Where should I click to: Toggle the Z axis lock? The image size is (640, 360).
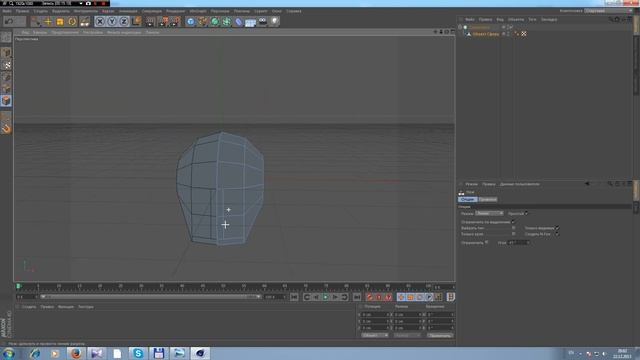[x=124, y=22]
